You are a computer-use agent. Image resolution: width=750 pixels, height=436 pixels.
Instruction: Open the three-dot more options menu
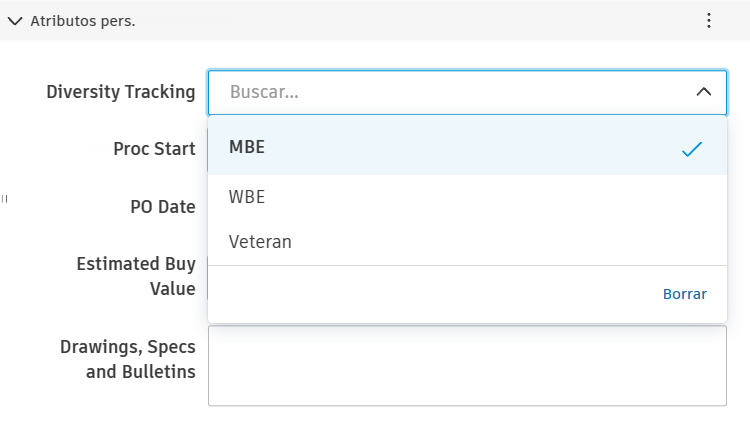tap(708, 21)
